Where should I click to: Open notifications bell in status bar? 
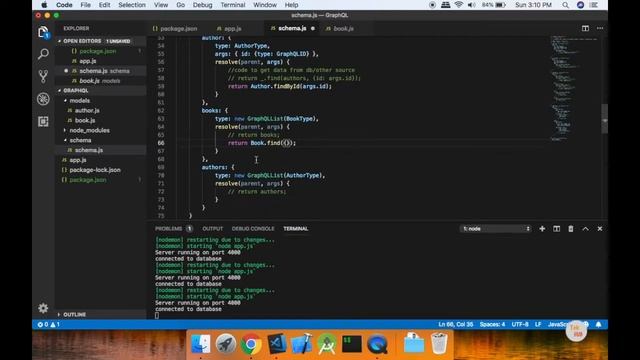point(598,324)
